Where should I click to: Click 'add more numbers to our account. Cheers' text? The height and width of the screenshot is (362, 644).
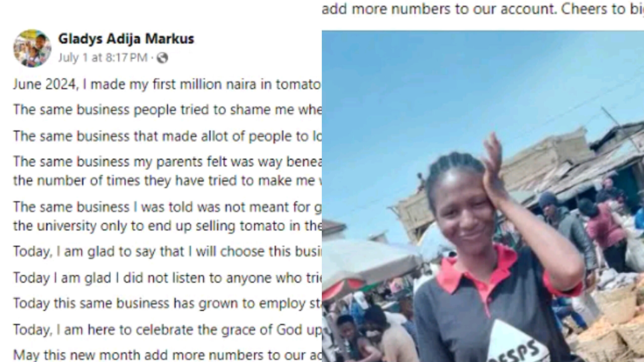(x=483, y=9)
